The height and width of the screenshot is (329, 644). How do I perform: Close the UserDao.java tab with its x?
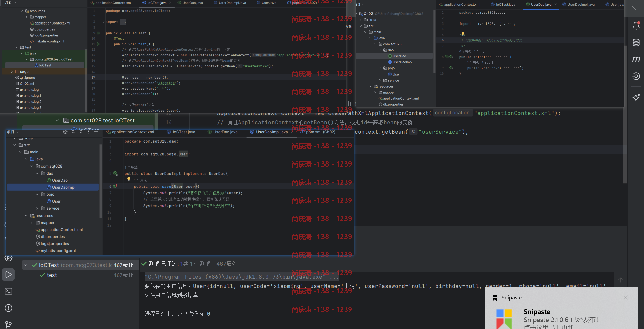555,4
